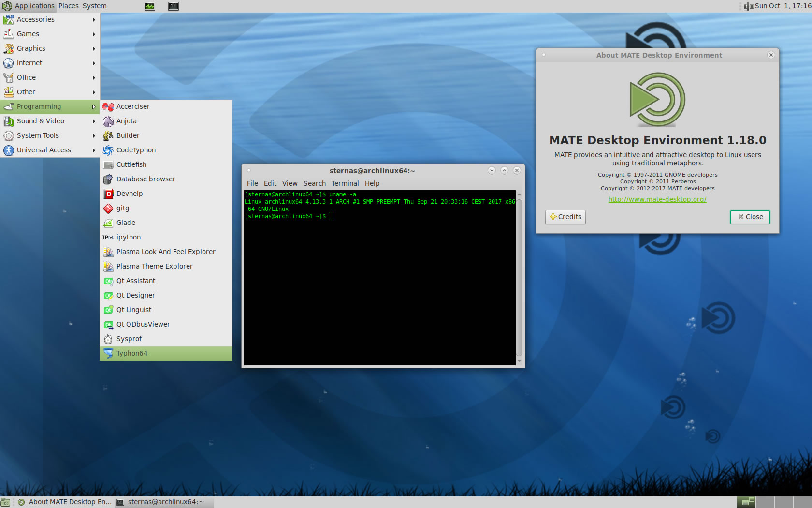Expand the Other submenu arrow
Screen dimensions: 812x508
click(94, 92)
